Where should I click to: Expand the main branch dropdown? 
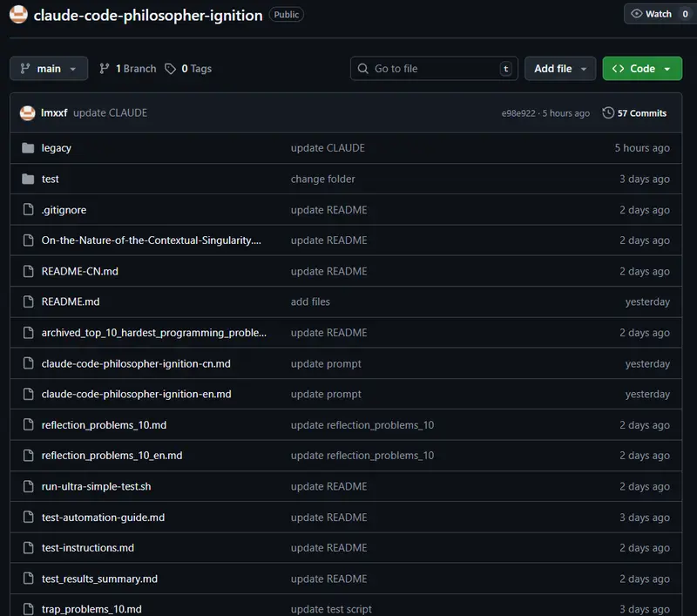pos(49,69)
